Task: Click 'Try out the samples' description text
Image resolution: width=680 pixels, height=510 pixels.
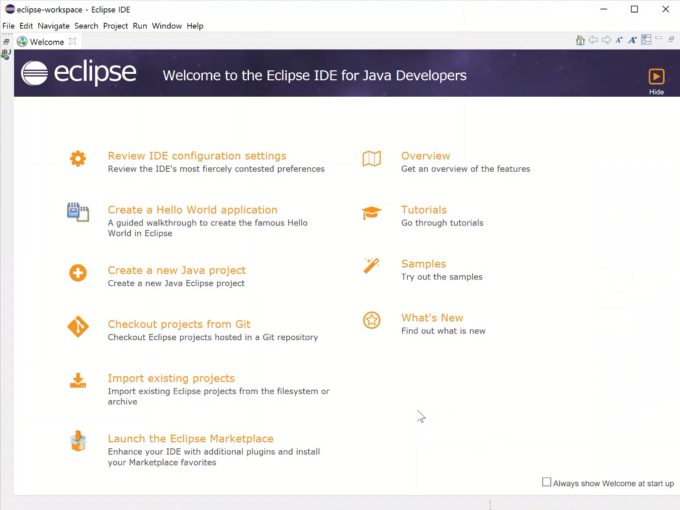Action: (441, 277)
